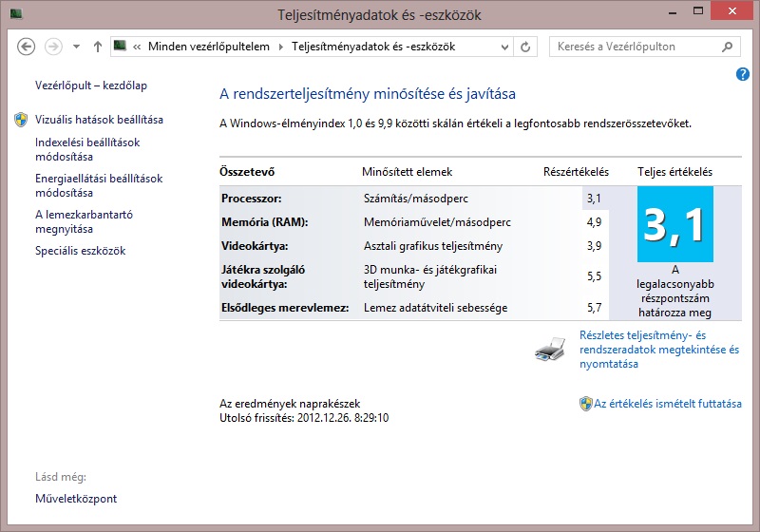760x532 pixels.
Task: Click the Teljes értékelés column header
Action: 674,172
